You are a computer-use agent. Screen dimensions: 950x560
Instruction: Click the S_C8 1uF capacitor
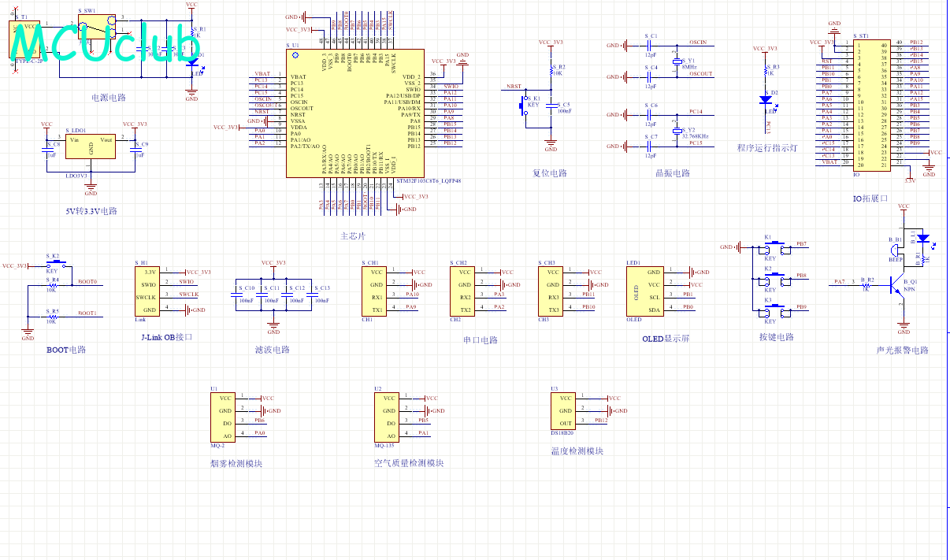(x=46, y=151)
